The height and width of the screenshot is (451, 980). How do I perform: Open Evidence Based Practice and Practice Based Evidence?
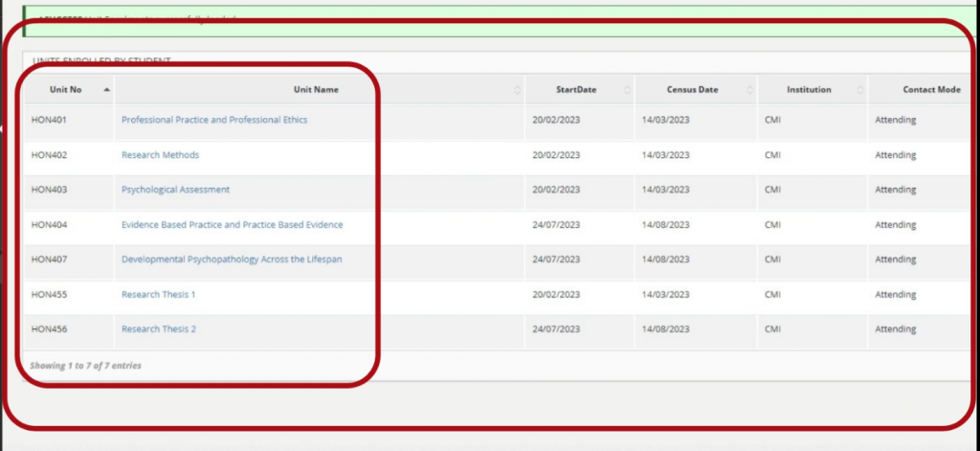(232, 225)
